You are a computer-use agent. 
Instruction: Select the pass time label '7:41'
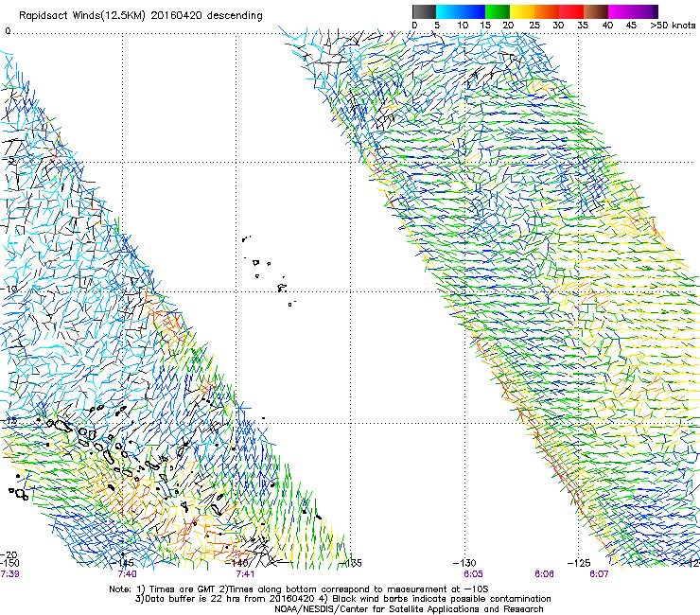coord(245,573)
